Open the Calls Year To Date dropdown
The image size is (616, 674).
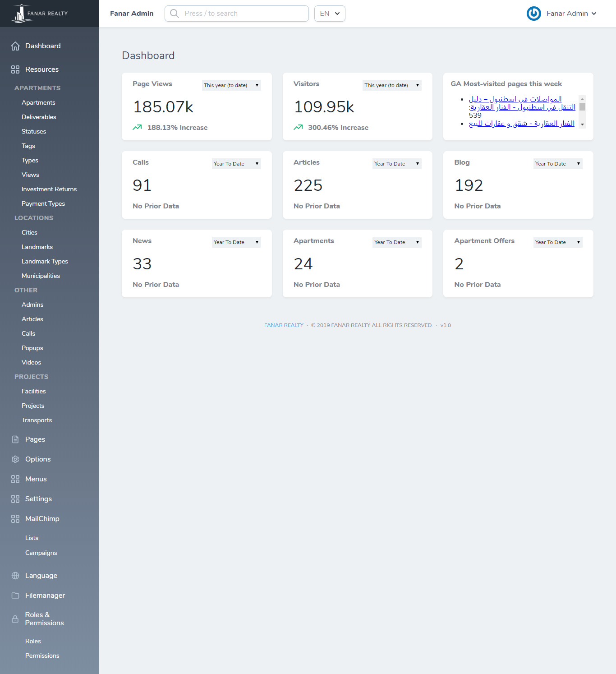click(x=236, y=164)
